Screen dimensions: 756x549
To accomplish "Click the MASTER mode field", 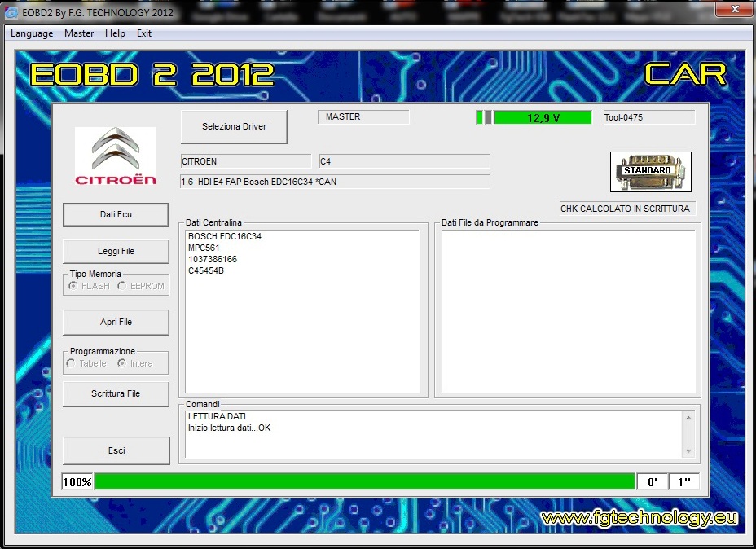I will point(363,116).
